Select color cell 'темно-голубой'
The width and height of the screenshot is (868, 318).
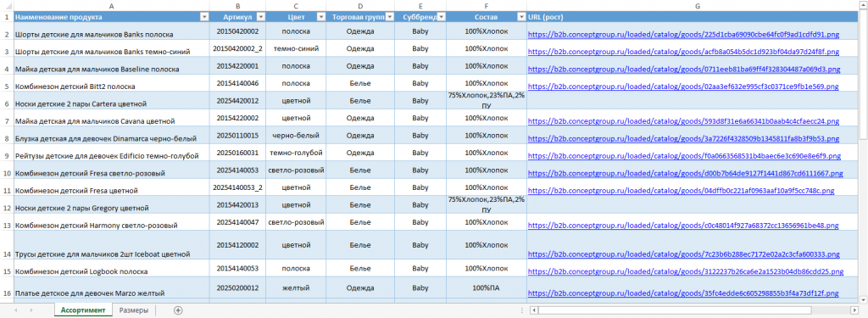click(296, 153)
